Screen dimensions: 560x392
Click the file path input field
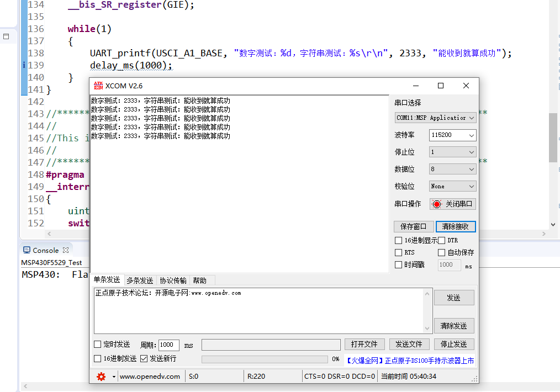(x=271, y=345)
